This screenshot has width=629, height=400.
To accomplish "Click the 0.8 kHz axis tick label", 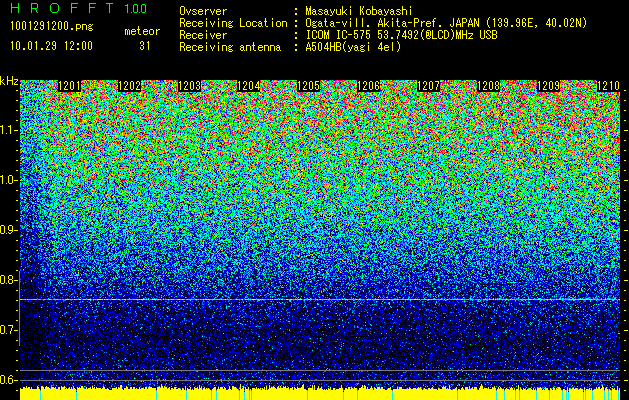I will click(8, 280).
